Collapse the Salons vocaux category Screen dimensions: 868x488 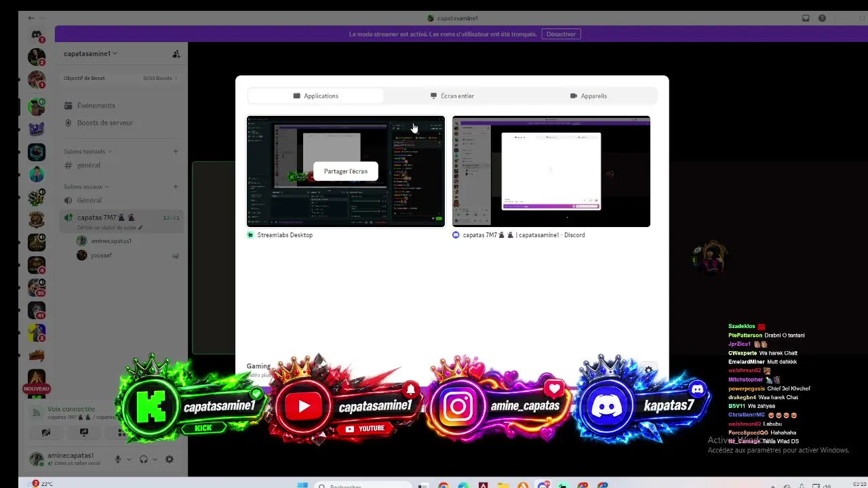tap(86, 187)
